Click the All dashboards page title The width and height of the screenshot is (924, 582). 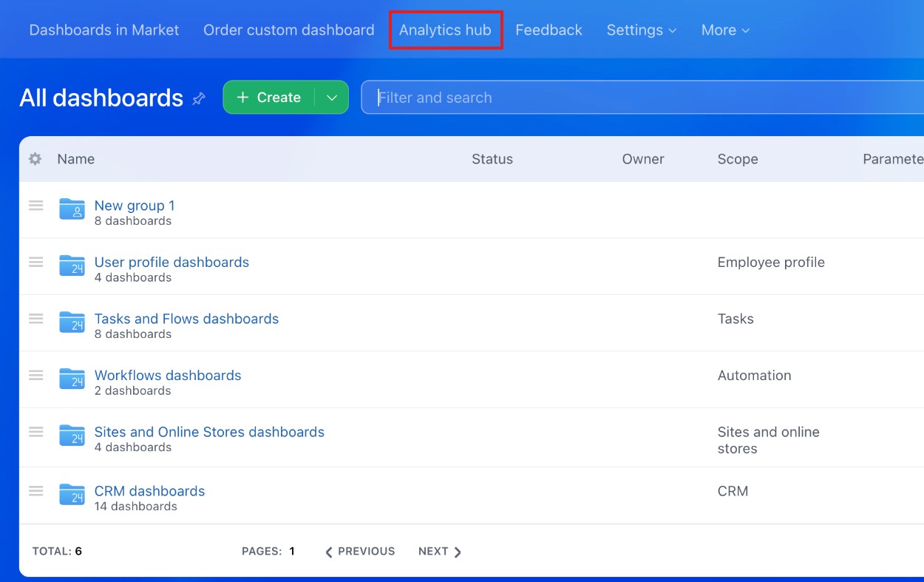tap(101, 98)
